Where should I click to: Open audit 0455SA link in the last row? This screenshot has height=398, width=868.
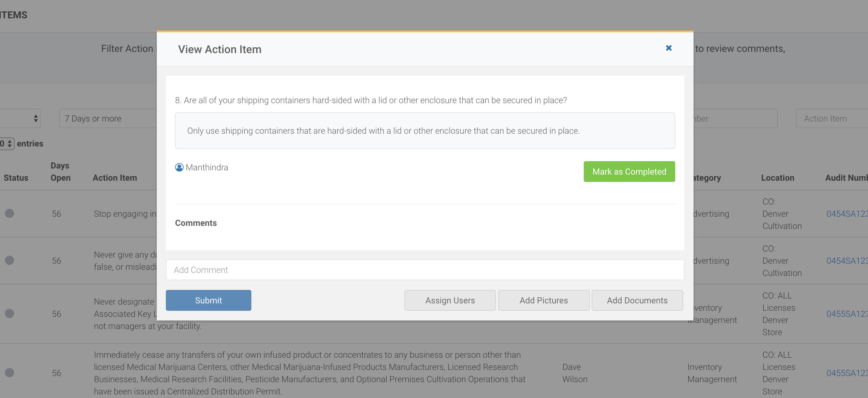pos(846,373)
